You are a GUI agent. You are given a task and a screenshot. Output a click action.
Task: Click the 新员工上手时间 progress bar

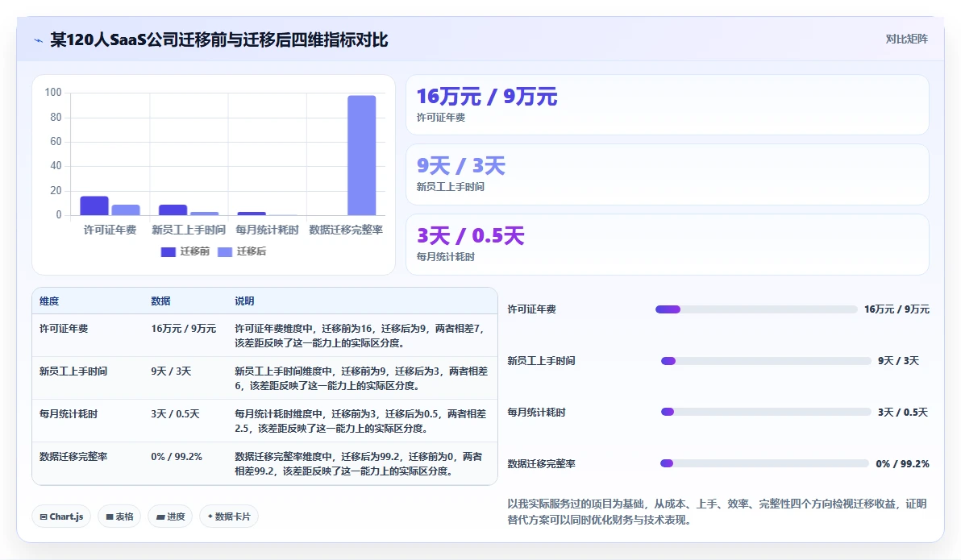pyautogui.click(x=766, y=361)
